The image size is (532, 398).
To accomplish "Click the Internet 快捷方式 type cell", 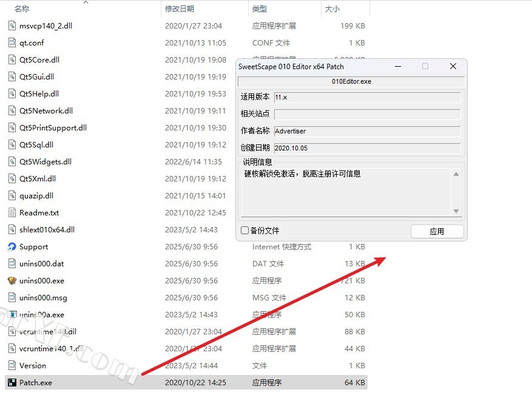I will [281, 247].
